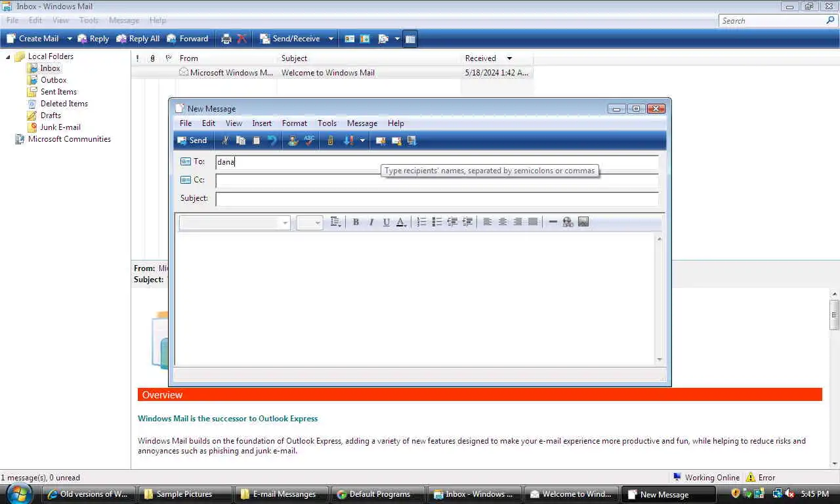Click the Encrypt message icon in compose toolbar

[x=396, y=140]
